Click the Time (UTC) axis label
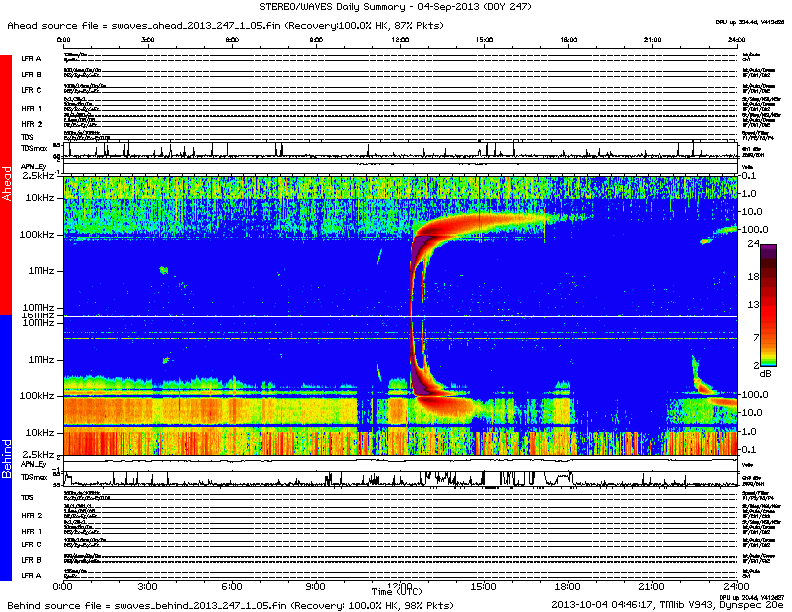 [x=396, y=594]
